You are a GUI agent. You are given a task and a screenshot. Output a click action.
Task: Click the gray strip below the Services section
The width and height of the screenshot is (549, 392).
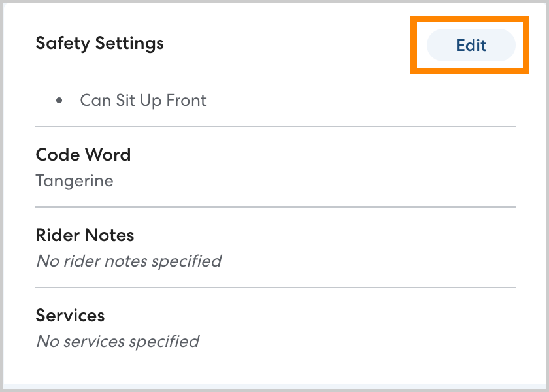pos(274,387)
